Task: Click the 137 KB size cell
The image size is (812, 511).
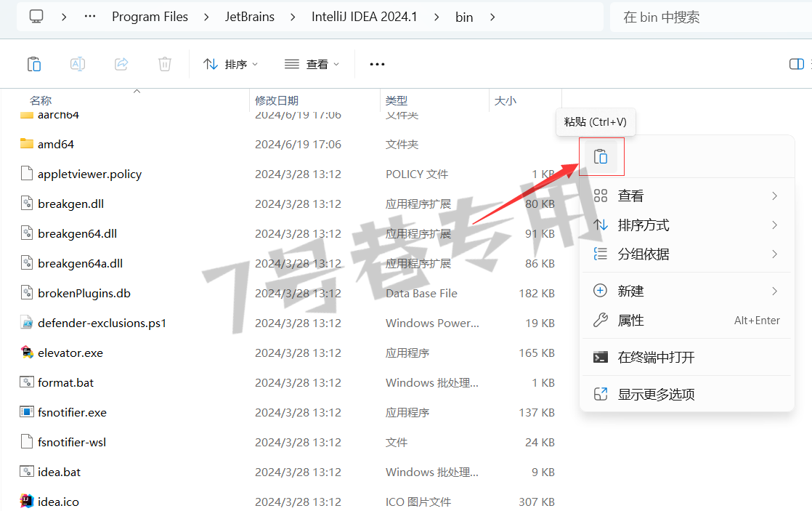Action: click(537, 413)
